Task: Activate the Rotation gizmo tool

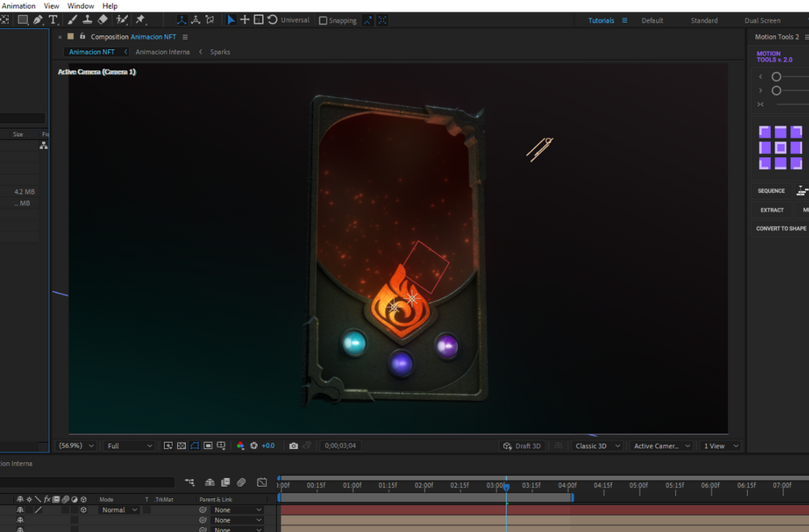Action: click(272, 20)
